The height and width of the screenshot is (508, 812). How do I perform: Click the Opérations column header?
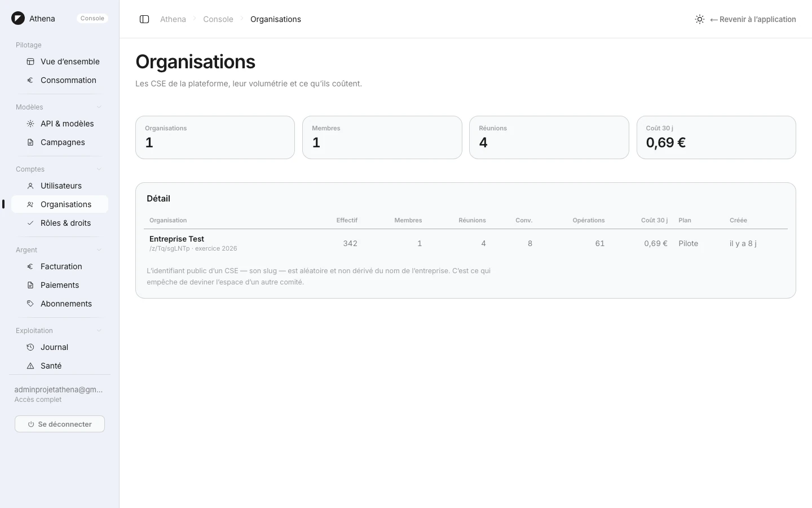(589, 220)
